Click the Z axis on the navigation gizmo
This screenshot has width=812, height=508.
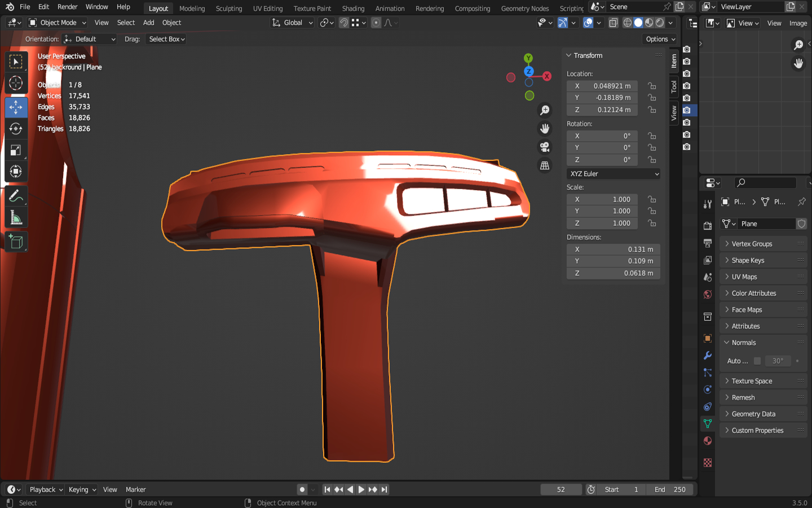point(529,71)
